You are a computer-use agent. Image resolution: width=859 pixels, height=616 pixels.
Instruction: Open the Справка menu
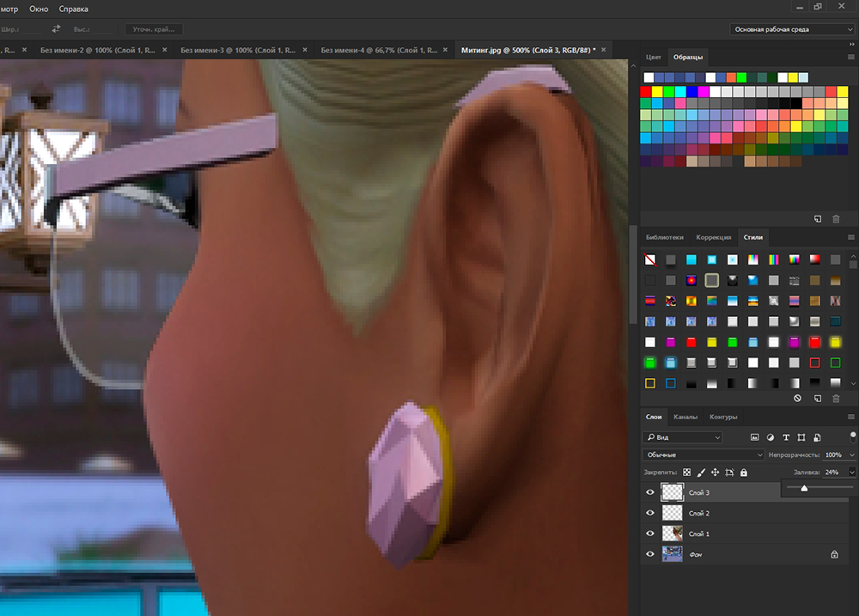click(x=73, y=9)
